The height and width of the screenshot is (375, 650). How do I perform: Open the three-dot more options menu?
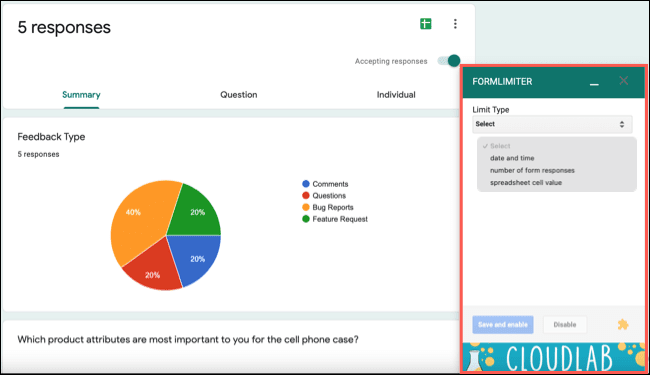455,24
